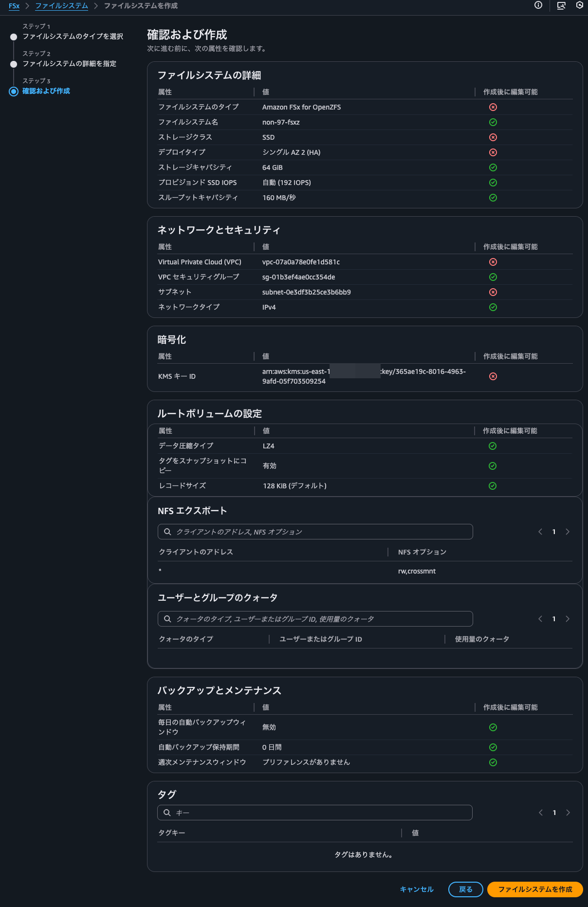This screenshot has width=588, height=907.
Task: Click the value vpc-07a0a78e0fe1d581c
Action: pos(301,262)
